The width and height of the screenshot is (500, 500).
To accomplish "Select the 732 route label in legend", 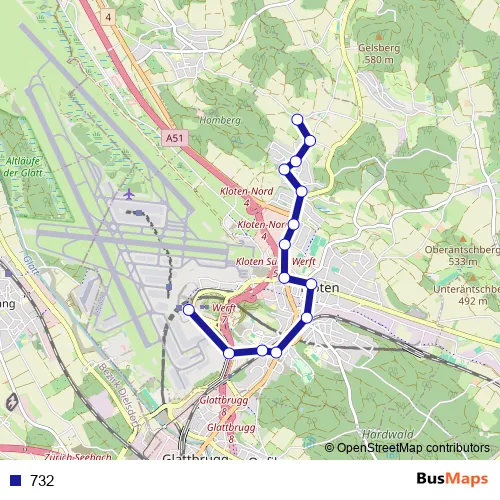I will point(42,481).
